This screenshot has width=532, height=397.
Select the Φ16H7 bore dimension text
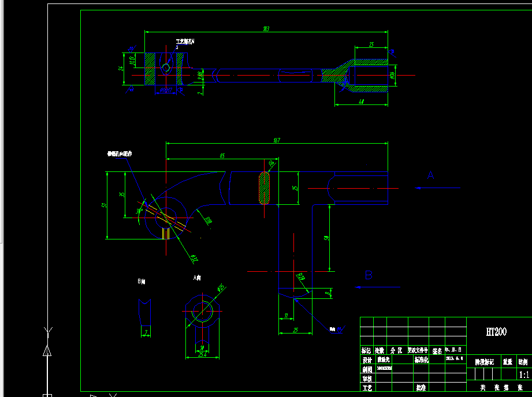(166, 91)
